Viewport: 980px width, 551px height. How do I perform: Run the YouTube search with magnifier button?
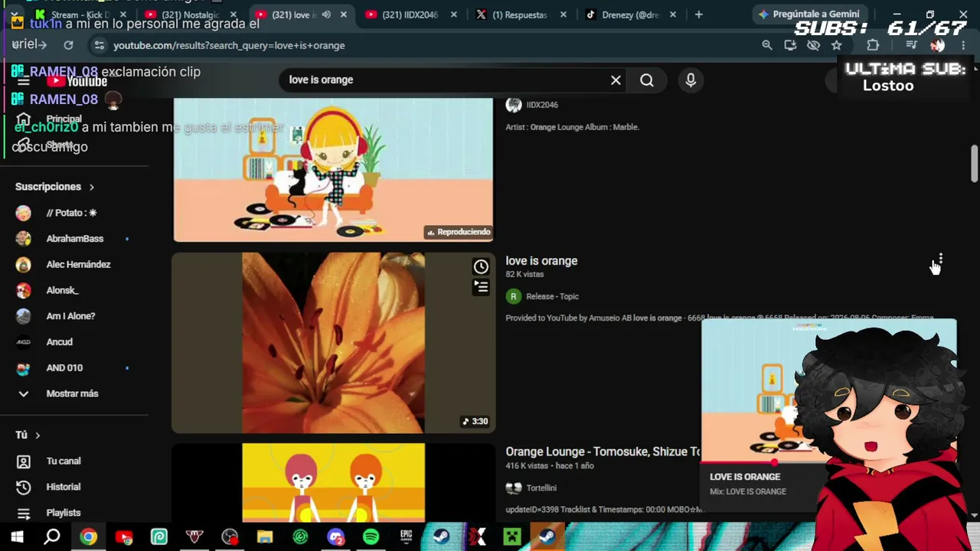tap(647, 80)
